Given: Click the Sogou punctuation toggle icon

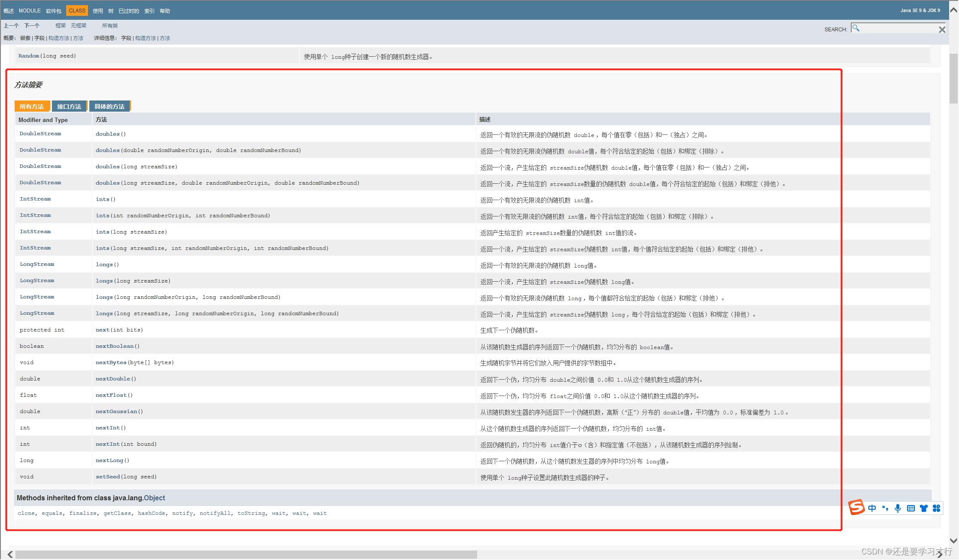Looking at the screenshot, I should 885,508.
